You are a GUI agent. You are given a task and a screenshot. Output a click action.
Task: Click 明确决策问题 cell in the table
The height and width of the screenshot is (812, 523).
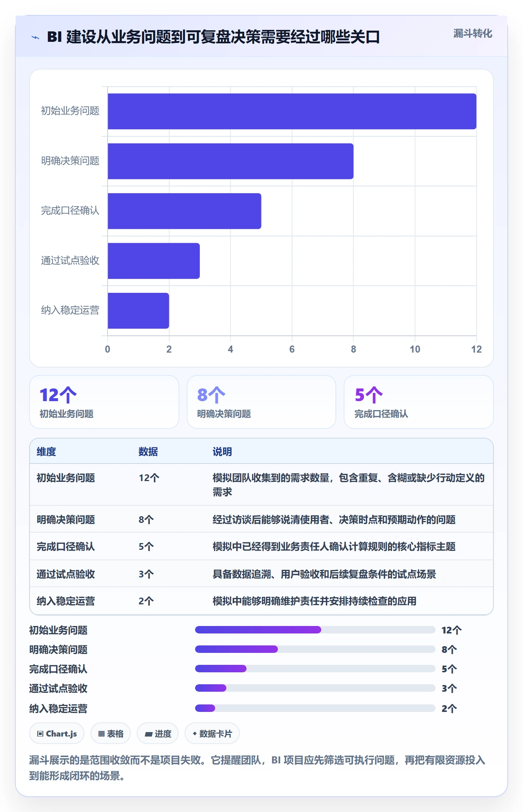[x=66, y=520]
